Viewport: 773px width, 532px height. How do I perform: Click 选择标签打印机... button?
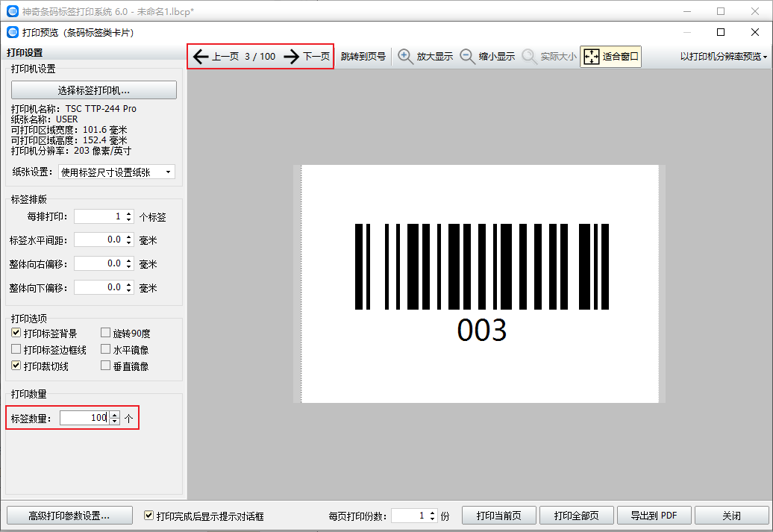[94, 90]
